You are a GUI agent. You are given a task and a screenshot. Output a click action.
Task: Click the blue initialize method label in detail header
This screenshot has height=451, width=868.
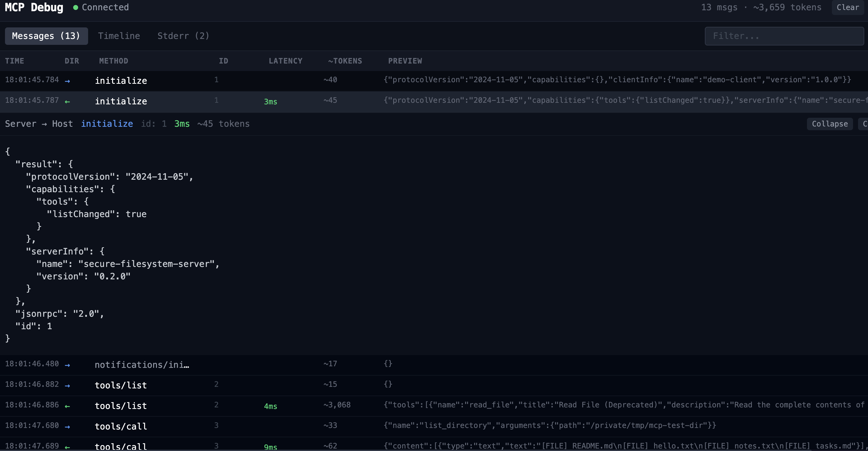(107, 124)
